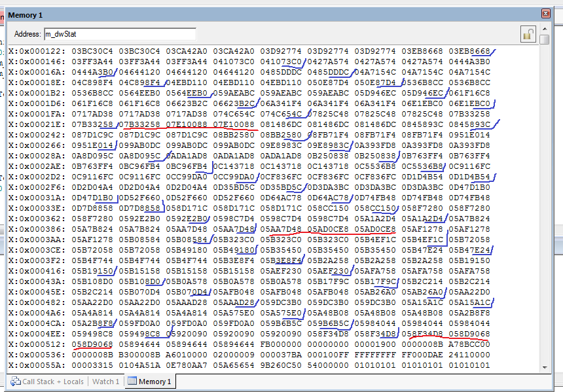This screenshot has width=563, height=392.
Task: Click the Call Stack + Locals tab icon
Action: 14,382
